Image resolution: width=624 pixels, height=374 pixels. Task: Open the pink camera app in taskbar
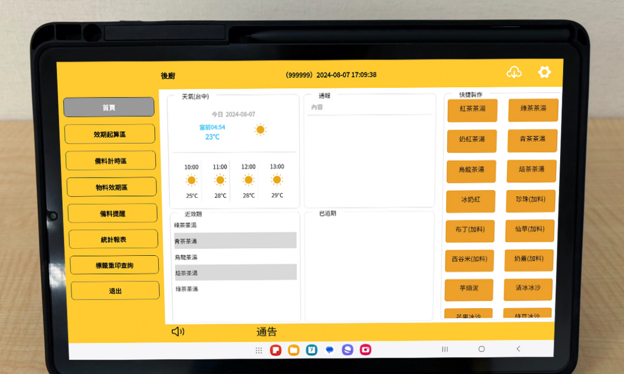tap(365, 349)
